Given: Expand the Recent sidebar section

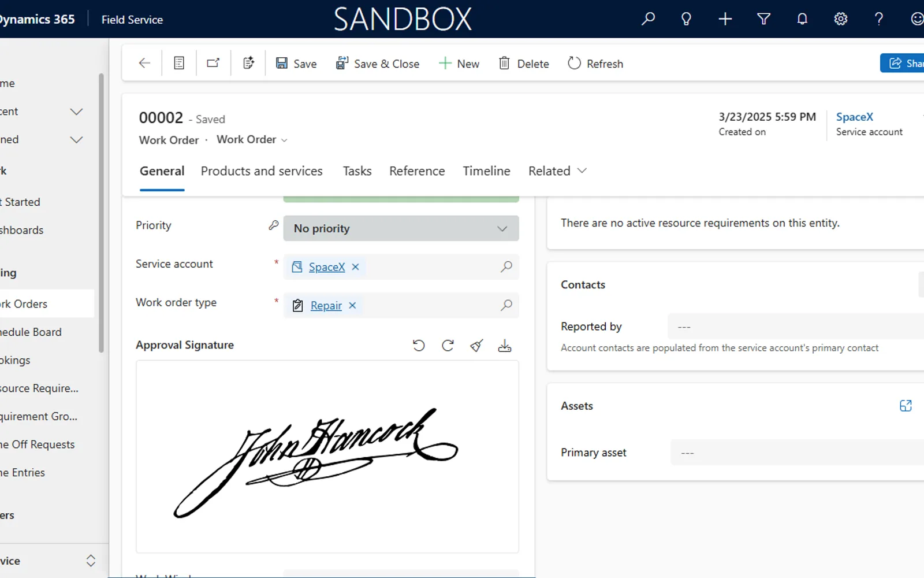Looking at the screenshot, I should click(76, 111).
